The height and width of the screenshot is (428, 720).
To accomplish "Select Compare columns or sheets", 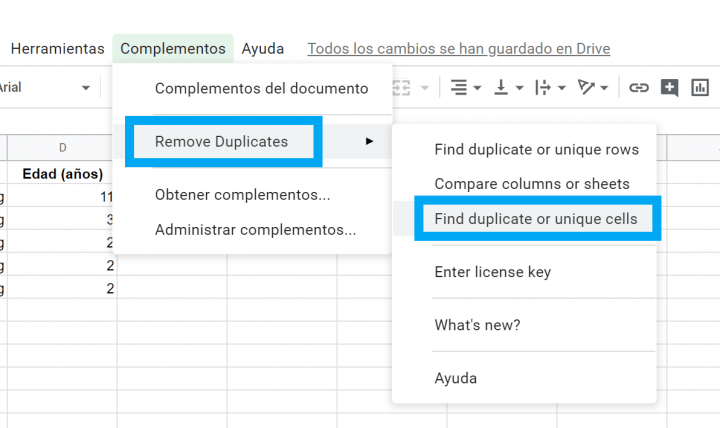I will pos(532,184).
